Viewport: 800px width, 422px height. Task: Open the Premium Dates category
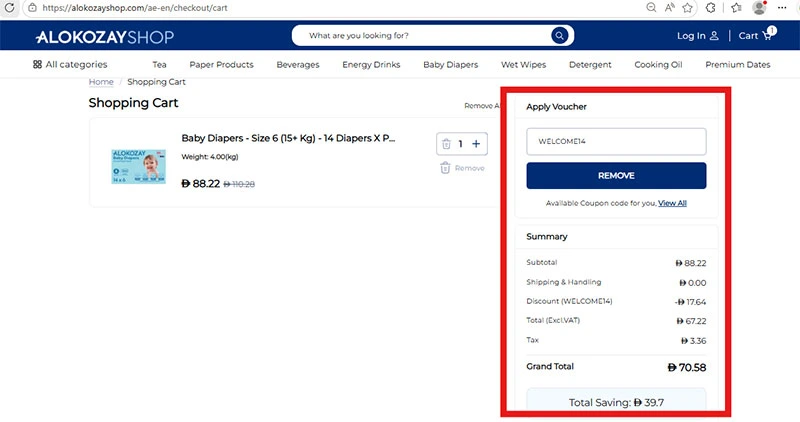pos(738,64)
